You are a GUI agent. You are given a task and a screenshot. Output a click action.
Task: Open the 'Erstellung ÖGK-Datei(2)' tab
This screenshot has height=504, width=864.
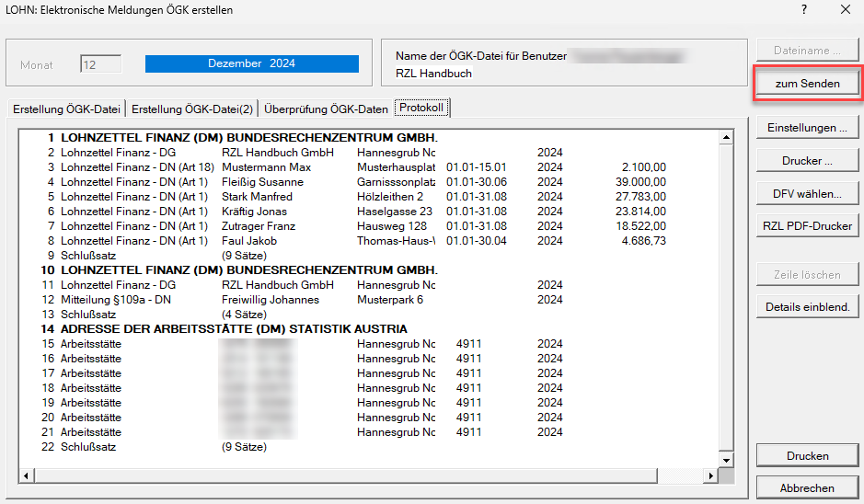pyautogui.click(x=192, y=109)
